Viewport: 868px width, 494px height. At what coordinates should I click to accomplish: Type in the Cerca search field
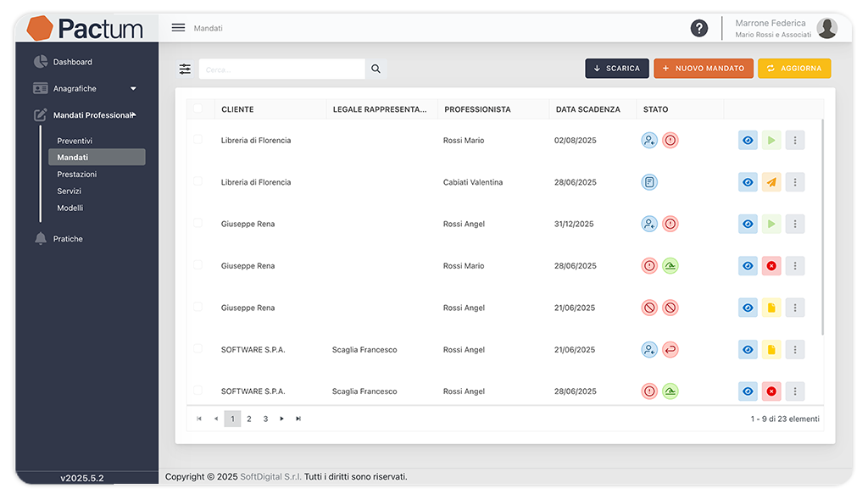(281, 69)
